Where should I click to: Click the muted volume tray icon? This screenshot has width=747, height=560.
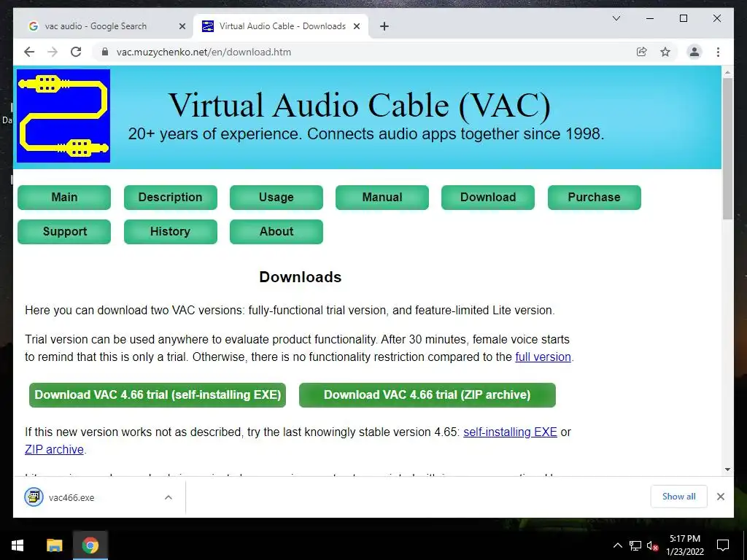click(652, 545)
